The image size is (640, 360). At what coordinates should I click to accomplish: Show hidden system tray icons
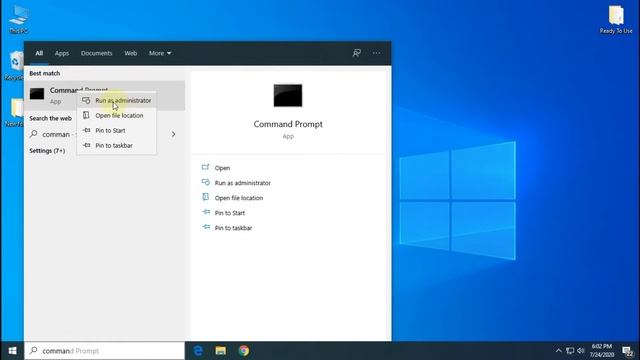(558, 351)
